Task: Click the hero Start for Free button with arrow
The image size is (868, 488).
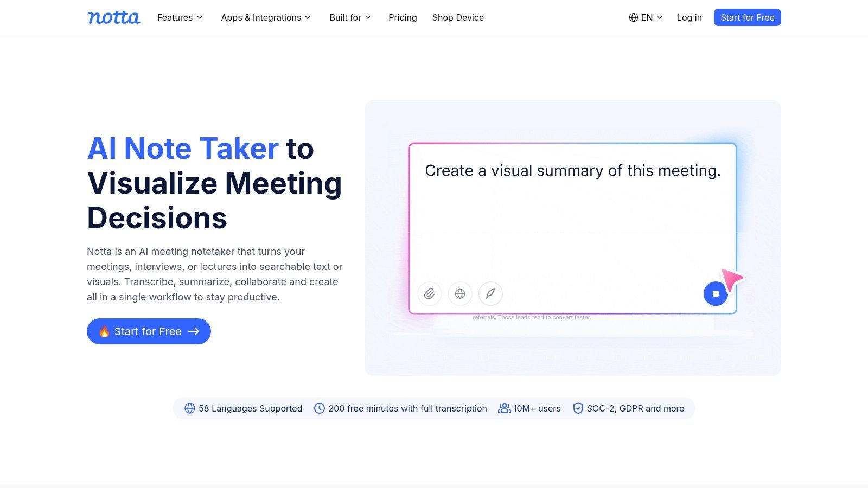Action: [149, 331]
